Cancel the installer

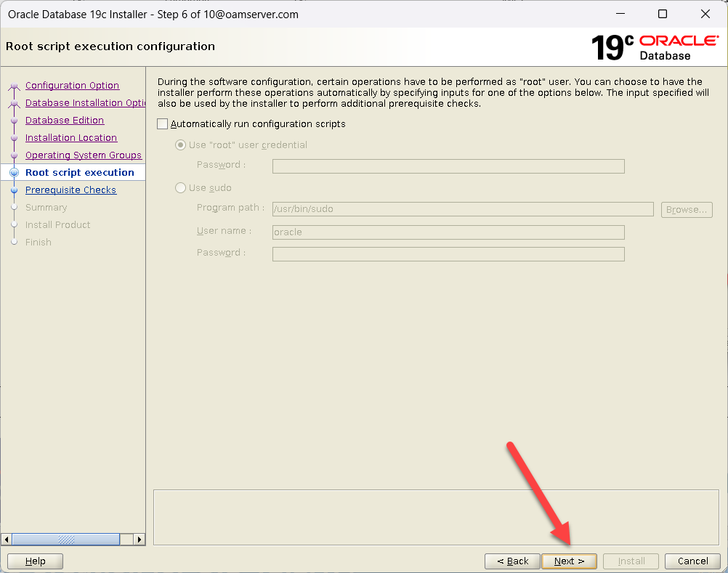click(x=692, y=561)
